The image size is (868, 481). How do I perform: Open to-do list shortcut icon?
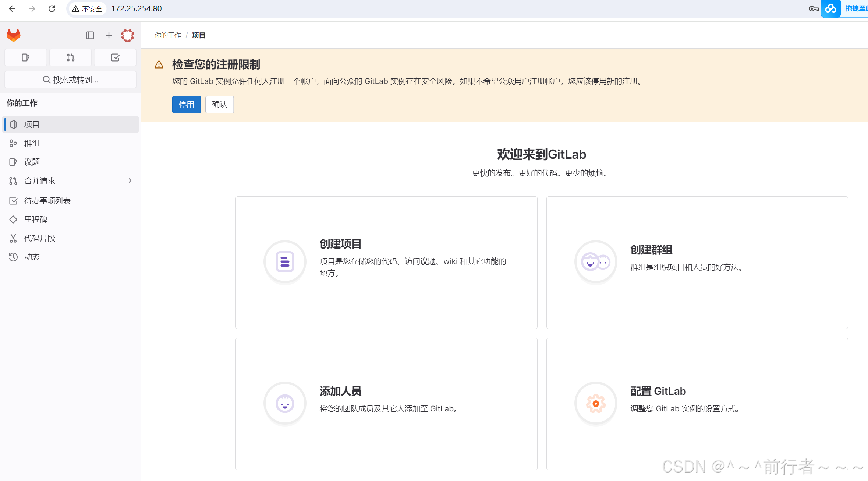(x=115, y=57)
